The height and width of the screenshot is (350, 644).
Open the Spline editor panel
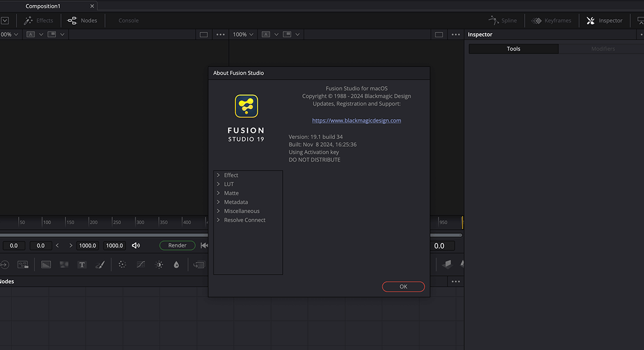click(x=503, y=20)
